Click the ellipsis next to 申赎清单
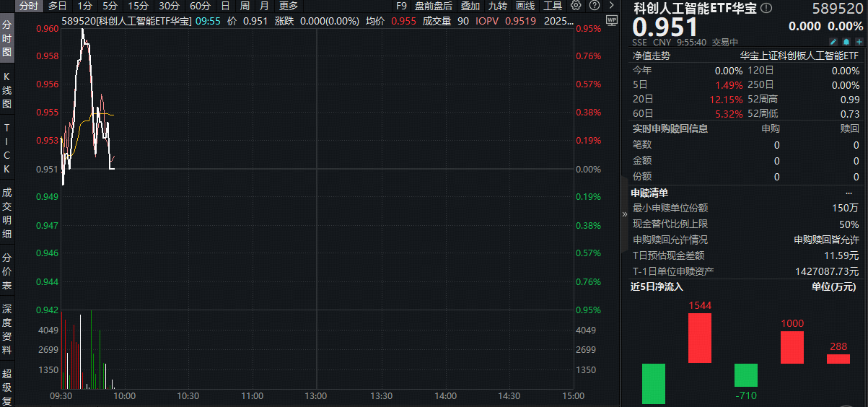Image resolution: width=868 pixels, height=407 pixels. pos(849,193)
